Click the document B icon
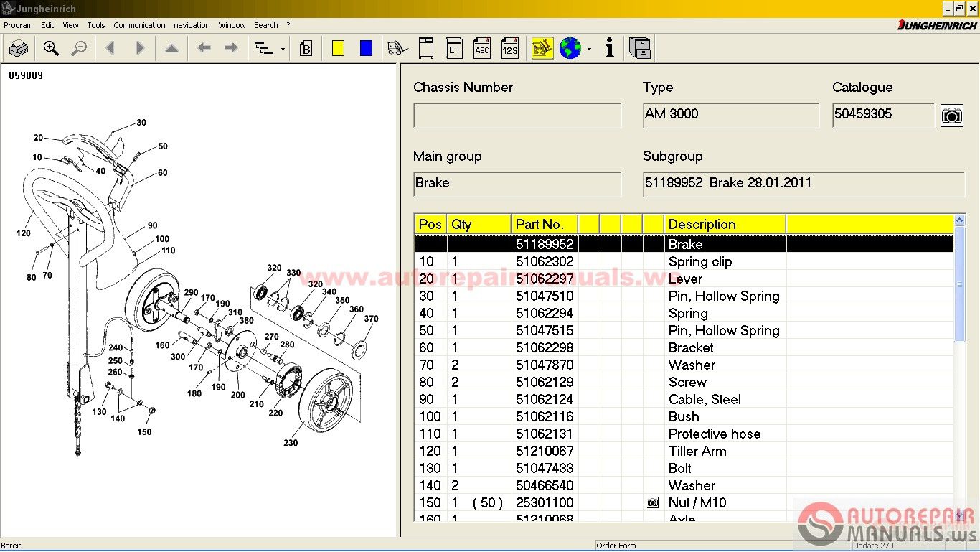Image resolution: width=980 pixels, height=552 pixels. pos(306,49)
